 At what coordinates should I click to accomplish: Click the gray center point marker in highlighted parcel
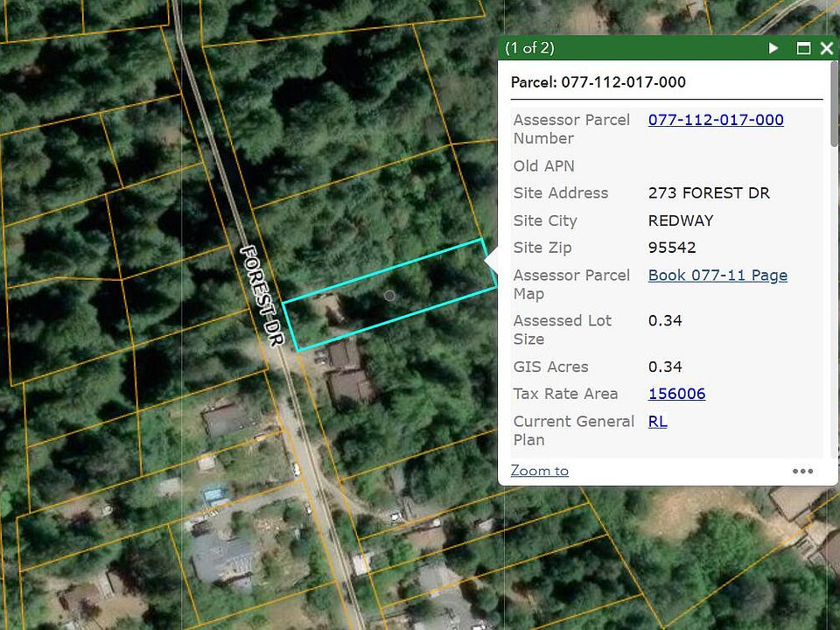click(x=390, y=295)
